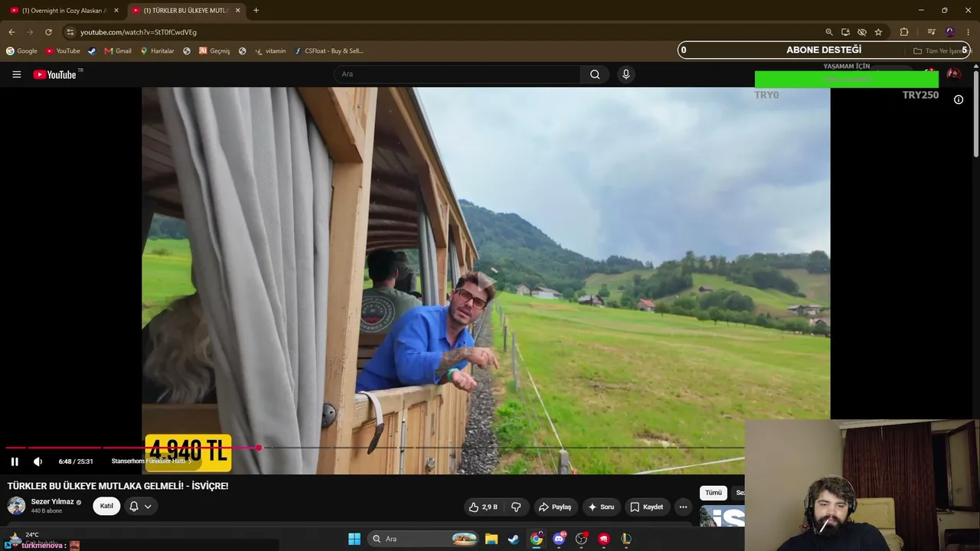Open notification bell dropdown for channel
The image size is (980, 551).
point(140,506)
